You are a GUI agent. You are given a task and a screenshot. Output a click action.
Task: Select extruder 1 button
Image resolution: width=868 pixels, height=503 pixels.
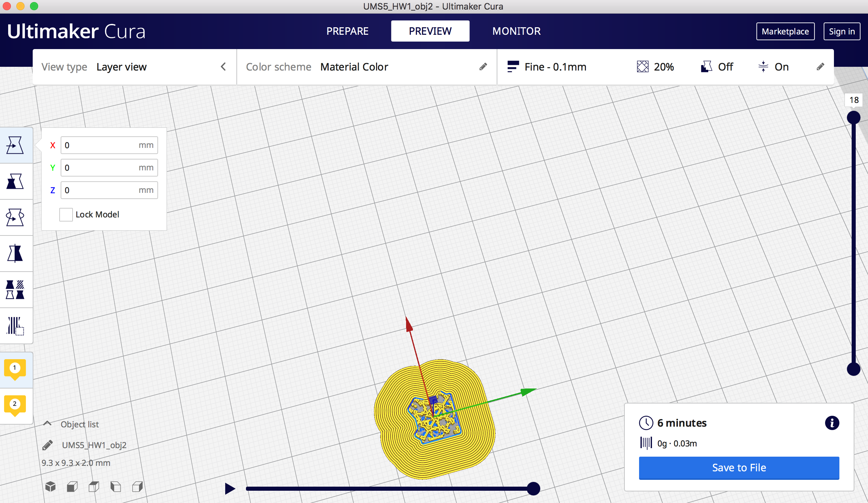15,370
